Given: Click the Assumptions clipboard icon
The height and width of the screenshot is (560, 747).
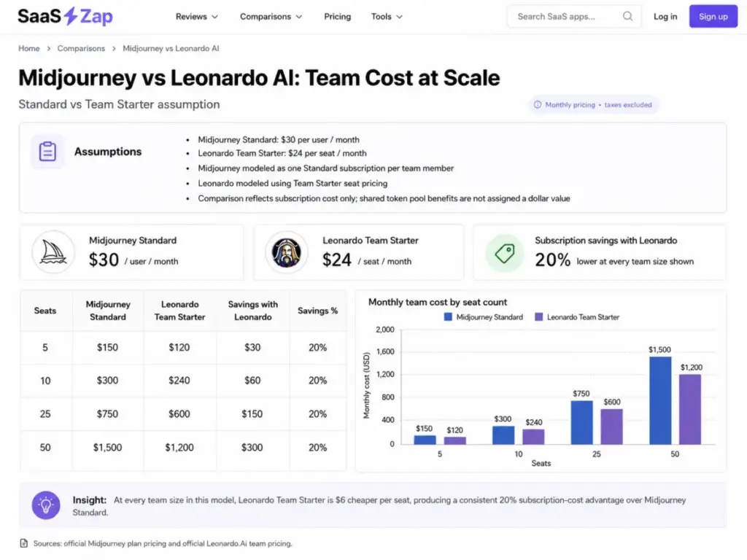Looking at the screenshot, I should point(47,152).
